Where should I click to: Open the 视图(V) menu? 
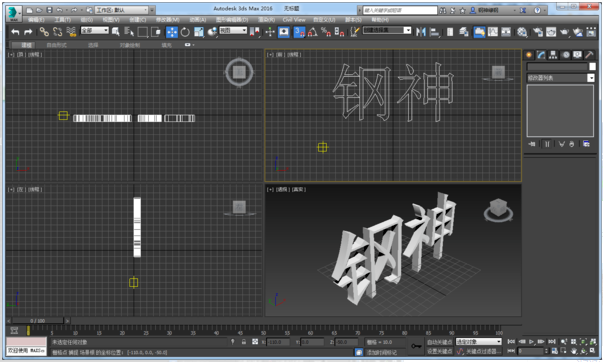(111, 20)
